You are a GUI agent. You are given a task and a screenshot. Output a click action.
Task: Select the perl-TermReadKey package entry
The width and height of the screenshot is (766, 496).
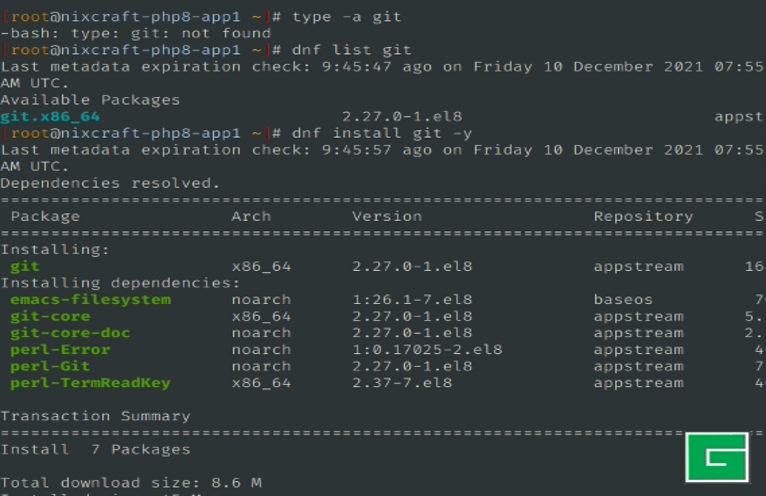coord(90,382)
